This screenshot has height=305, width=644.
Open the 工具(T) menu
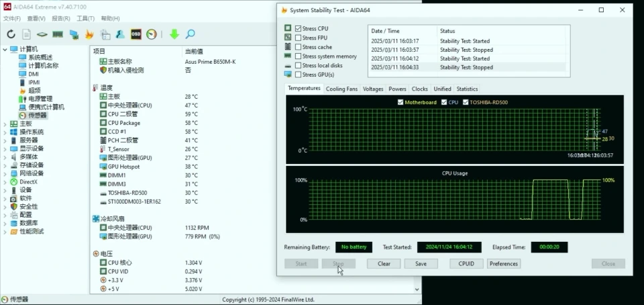[85, 18]
